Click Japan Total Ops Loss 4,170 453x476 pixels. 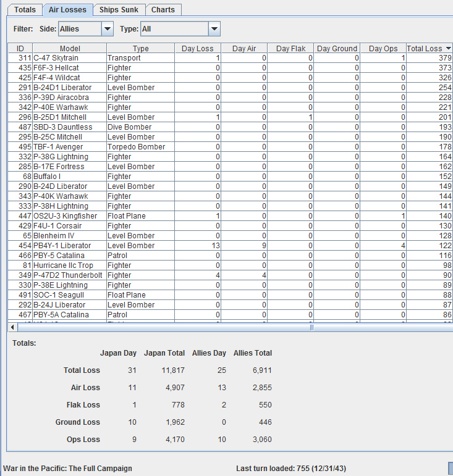175,440
